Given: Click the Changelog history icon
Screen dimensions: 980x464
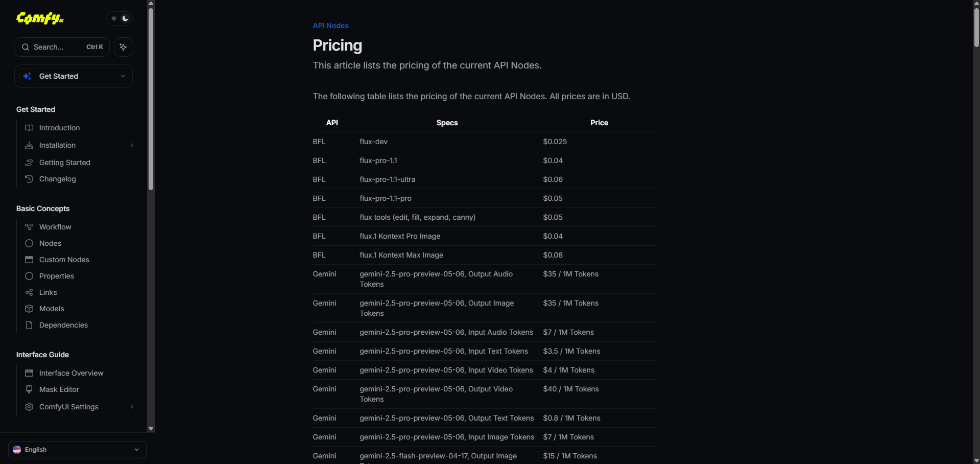Looking at the screenshot, I should point(29,179).
